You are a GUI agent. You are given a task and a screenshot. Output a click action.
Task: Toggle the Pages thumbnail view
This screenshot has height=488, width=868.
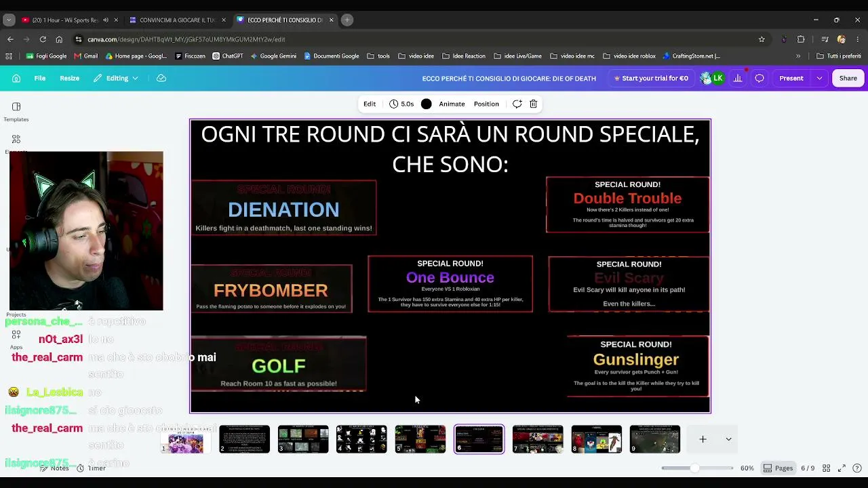778,468
